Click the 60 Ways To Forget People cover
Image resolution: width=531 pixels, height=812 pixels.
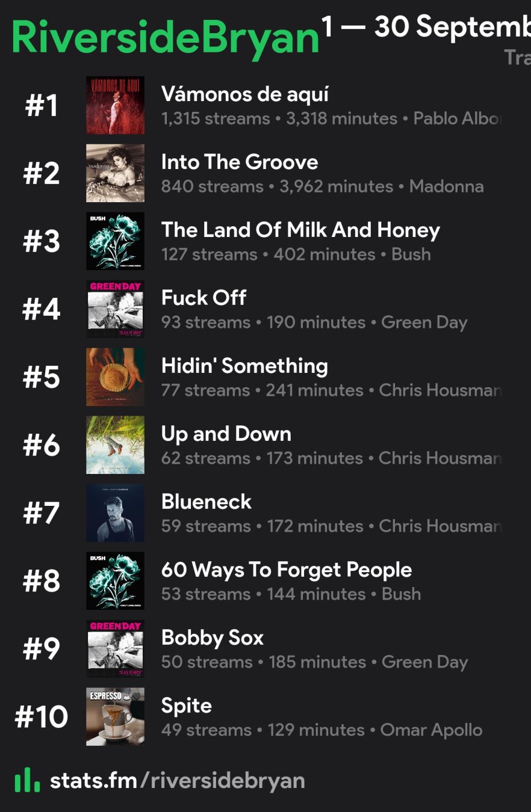pyautogui.click(x=115, y=581)
